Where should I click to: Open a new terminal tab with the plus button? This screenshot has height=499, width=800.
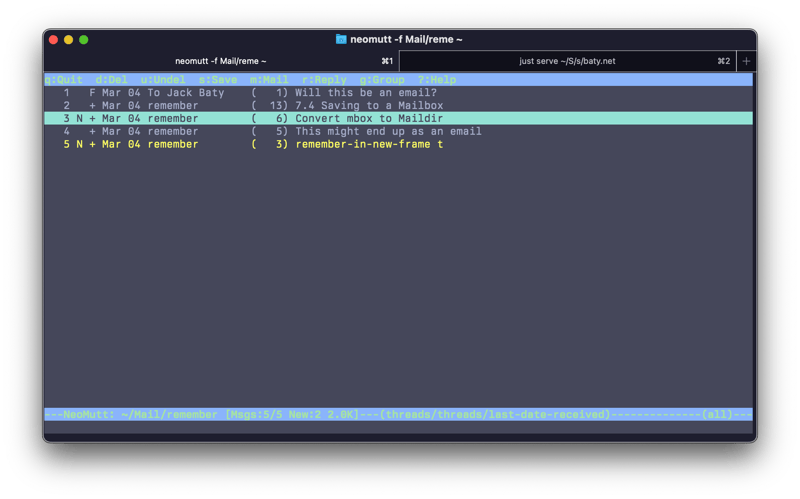point(746,61)
